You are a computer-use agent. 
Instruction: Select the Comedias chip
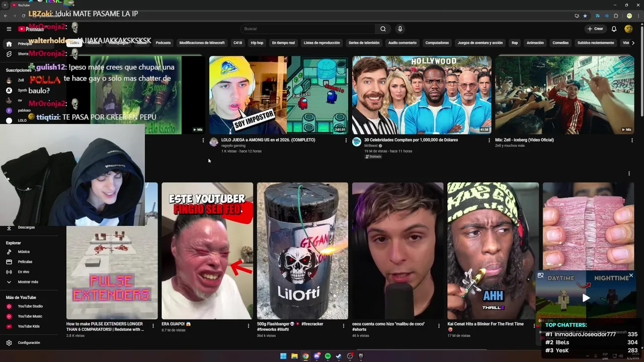pos(560,43)
